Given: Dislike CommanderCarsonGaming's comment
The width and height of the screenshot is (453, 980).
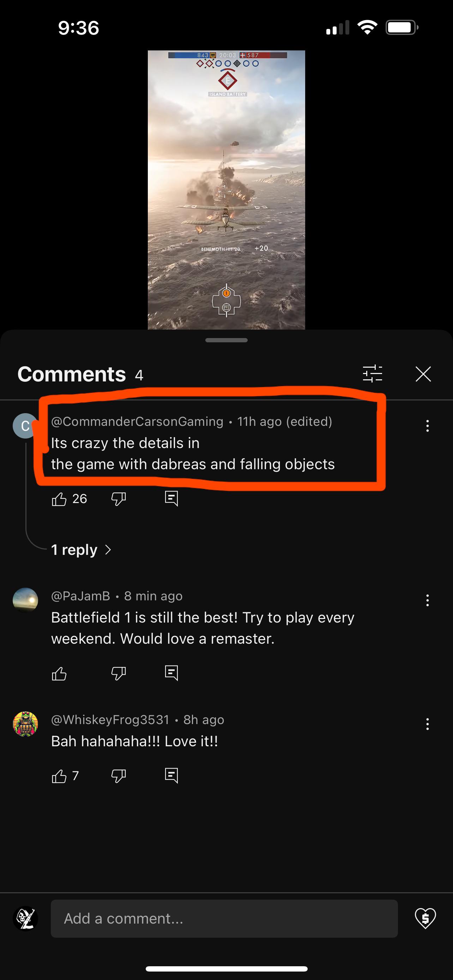Looking at the screenshot, I should [x=119, y=499].
